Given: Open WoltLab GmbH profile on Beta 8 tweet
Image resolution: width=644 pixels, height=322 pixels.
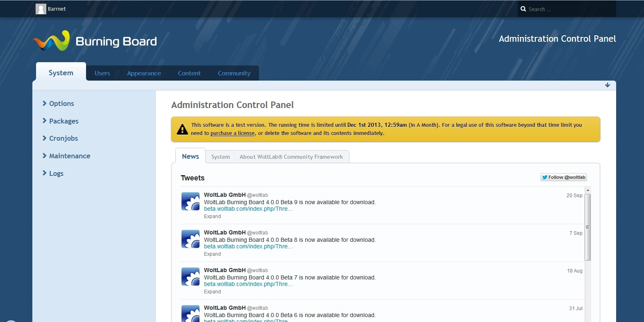Looking at the screenshot, I should (225, 232).
